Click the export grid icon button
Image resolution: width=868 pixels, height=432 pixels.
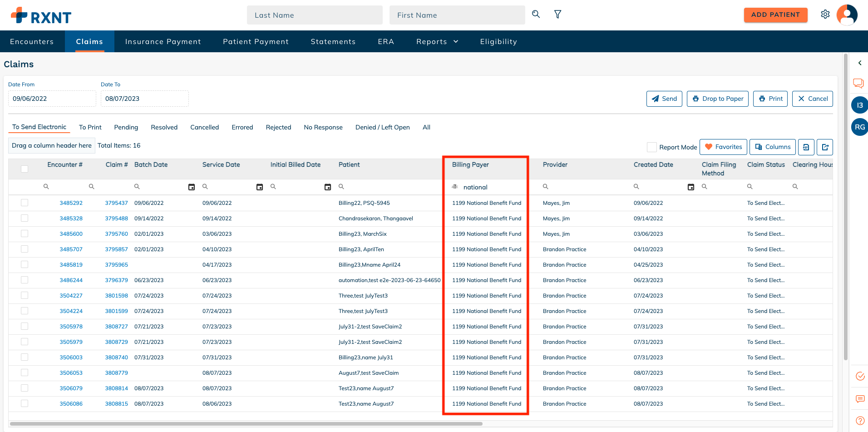click(825, 147)
